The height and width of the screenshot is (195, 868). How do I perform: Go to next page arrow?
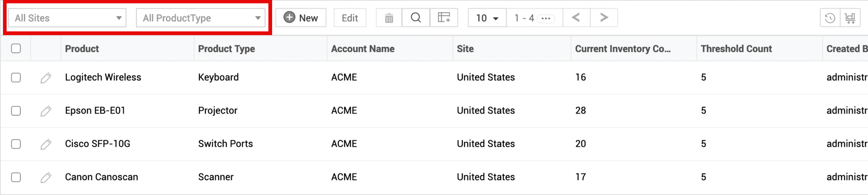pyautogui.click(x=604, y=18)
